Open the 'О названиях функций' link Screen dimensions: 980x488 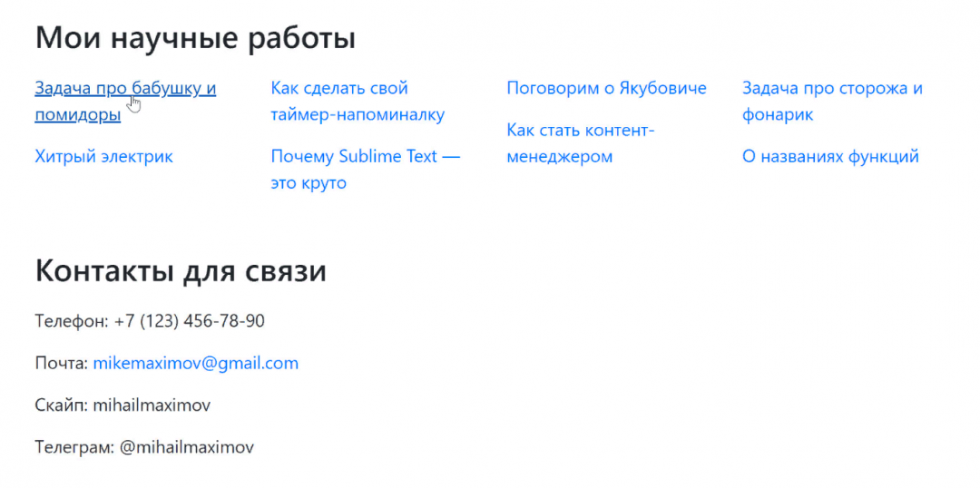[830, 157]
